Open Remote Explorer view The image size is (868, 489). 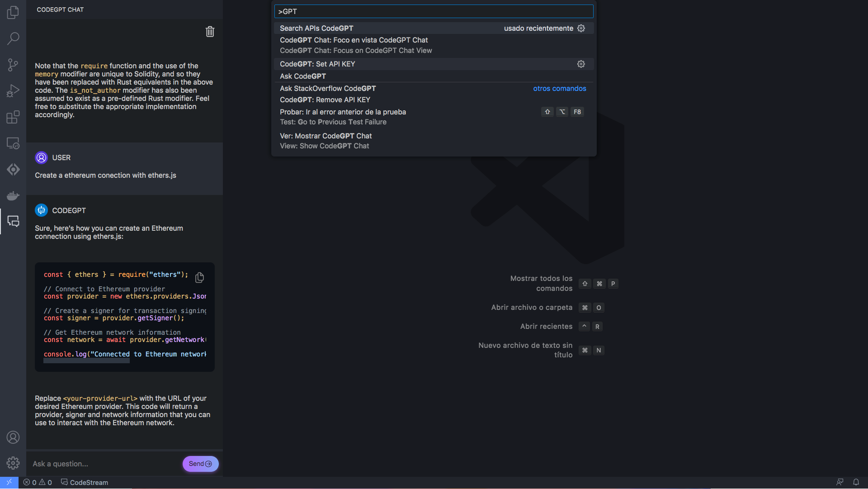pyautogui.click(x=13, y=143)
